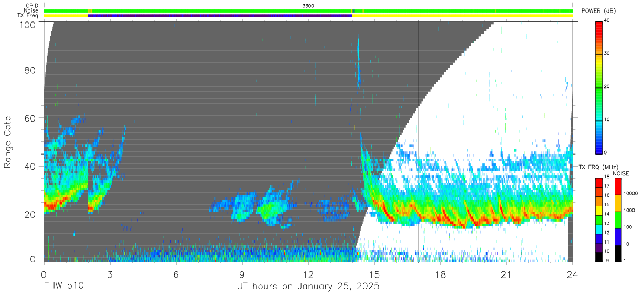Select the 'POWER (dB)' legend title
The height and width of the screenshot is (297, 644).
pos(598,11)
